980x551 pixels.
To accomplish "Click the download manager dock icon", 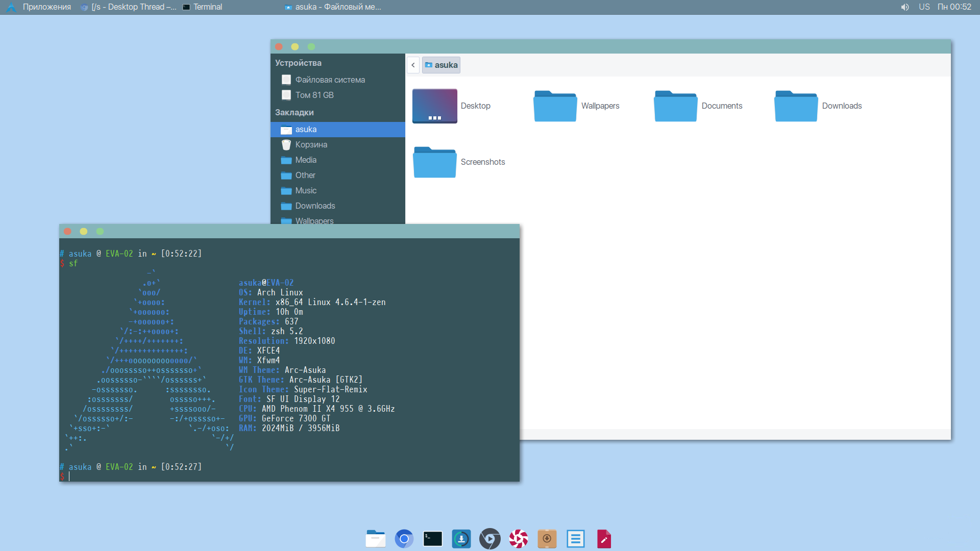I will coord(461,539).
